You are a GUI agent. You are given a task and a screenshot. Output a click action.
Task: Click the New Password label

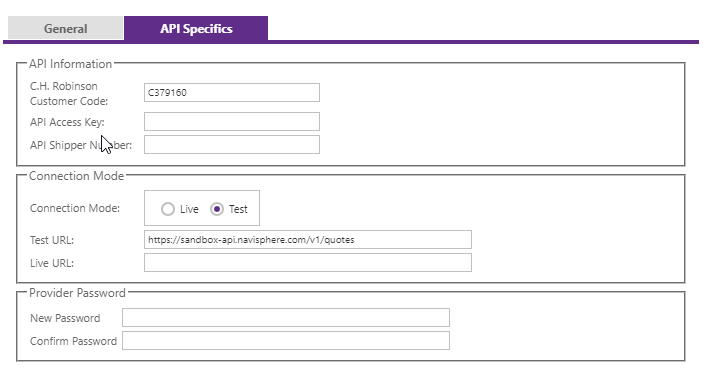pos(65,318)
